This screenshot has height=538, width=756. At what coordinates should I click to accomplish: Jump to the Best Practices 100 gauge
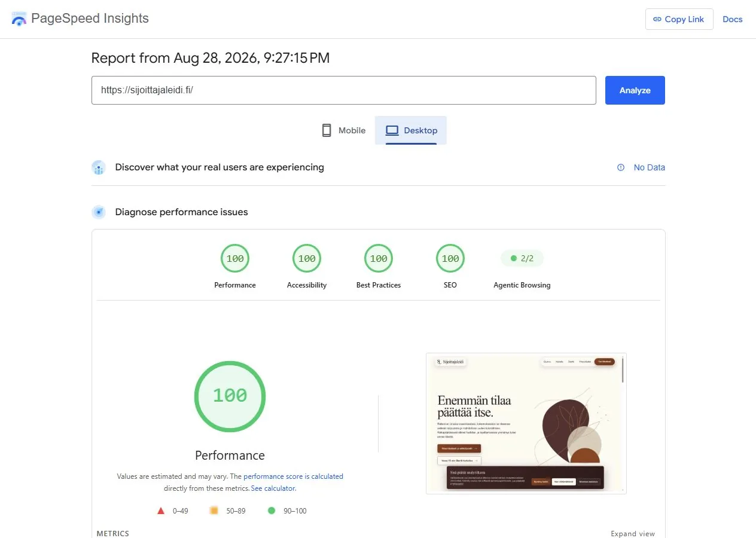379,259
